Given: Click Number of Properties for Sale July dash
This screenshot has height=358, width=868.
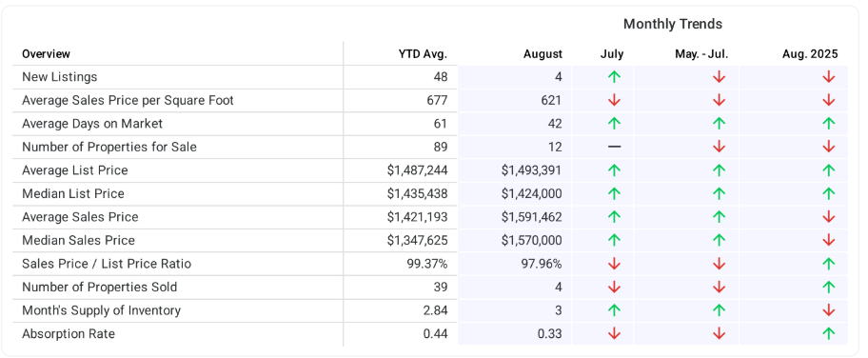Looking at the screenshot, I should (614, 147).
